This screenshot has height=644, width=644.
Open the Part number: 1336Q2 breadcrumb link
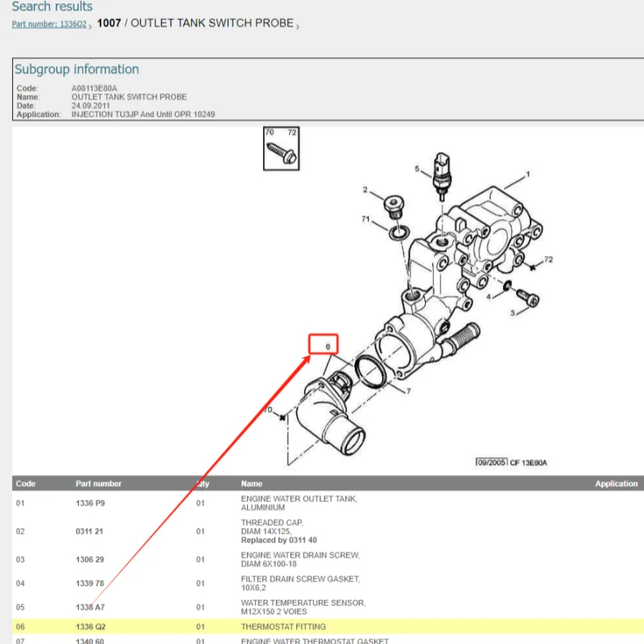tap(49, 24)
